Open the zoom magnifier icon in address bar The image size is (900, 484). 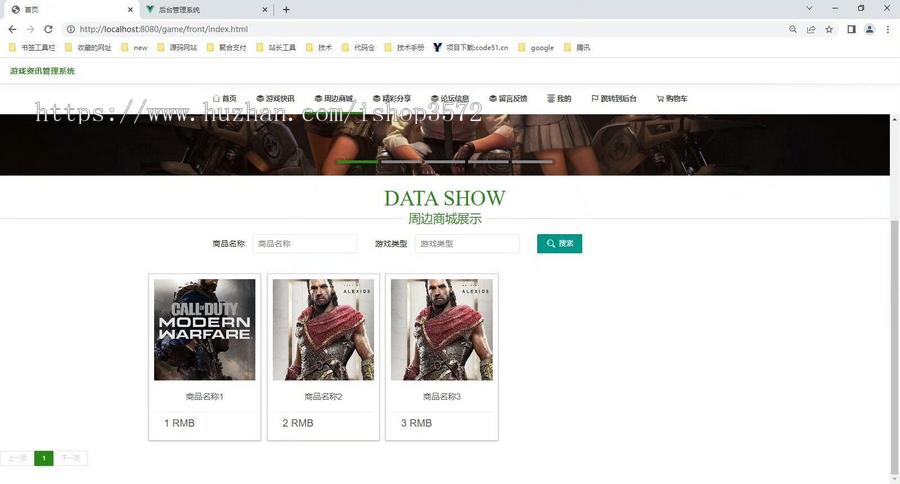point(793,29)
